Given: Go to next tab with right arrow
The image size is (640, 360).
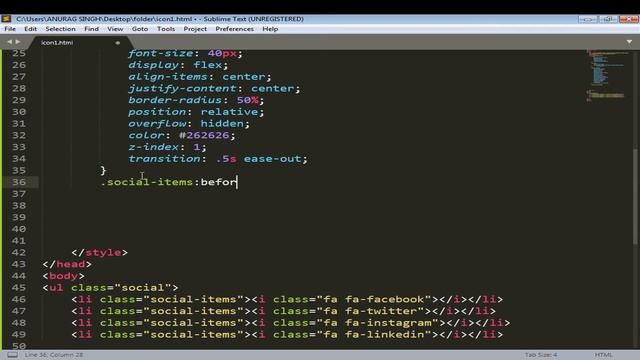Looking at the screenshot, I should pyautogui.click(x=18, y=42).
